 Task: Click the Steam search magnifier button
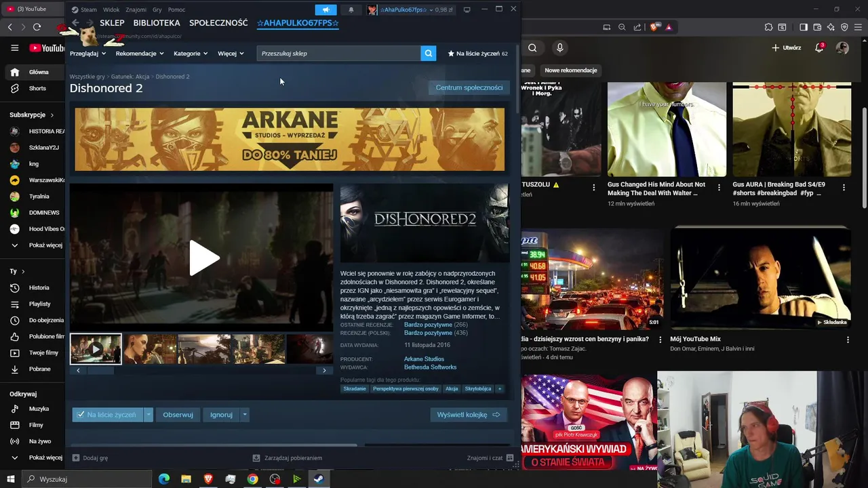[428, 53]
